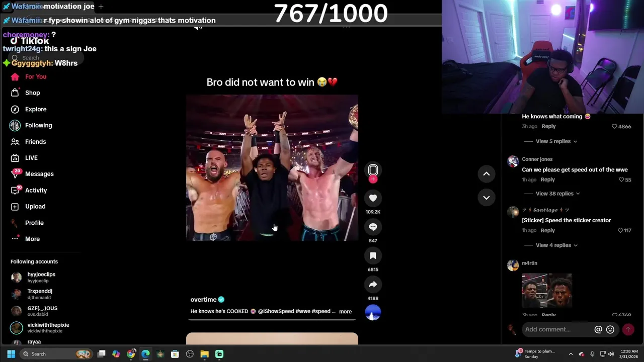Expand the caption with more
This screenshot has width=644, height=362.
click(x=345, y=312)
